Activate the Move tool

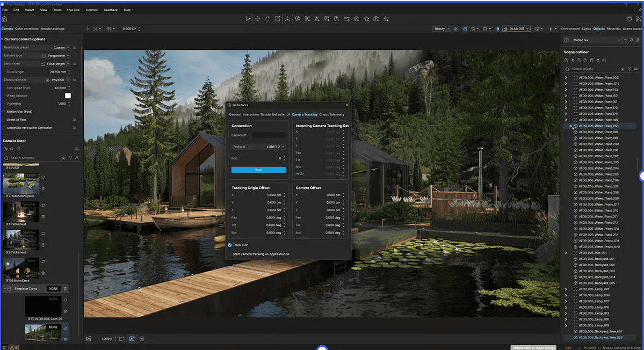[258, 18]
